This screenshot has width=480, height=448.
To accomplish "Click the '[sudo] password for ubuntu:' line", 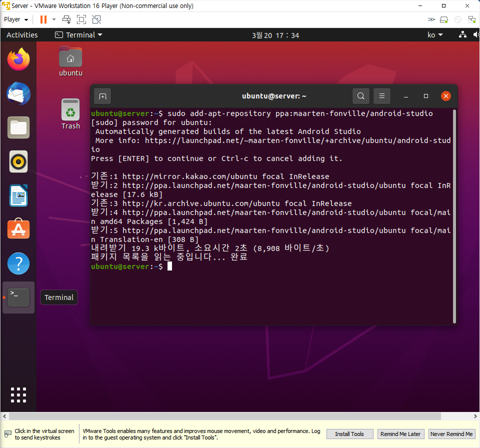I will 151,122.
